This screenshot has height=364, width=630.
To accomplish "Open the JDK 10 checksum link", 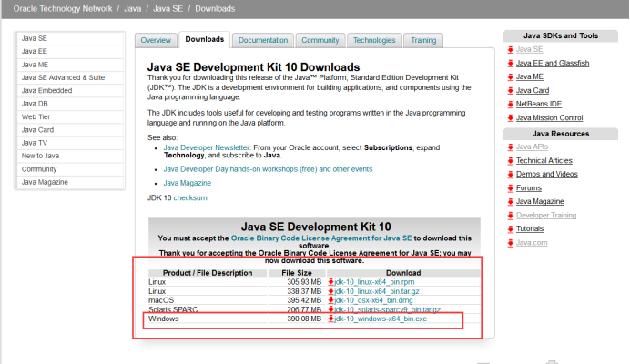I will [190, 197].
